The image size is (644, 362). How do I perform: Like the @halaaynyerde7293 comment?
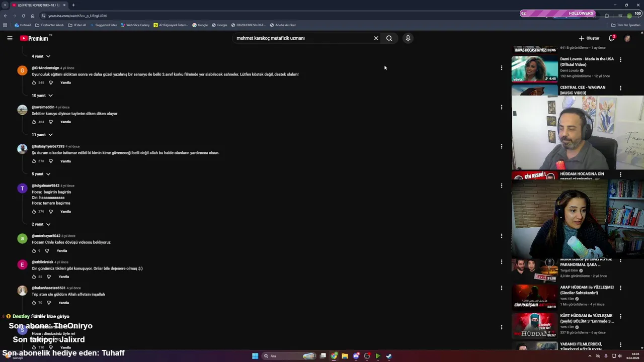pos(34,161)
